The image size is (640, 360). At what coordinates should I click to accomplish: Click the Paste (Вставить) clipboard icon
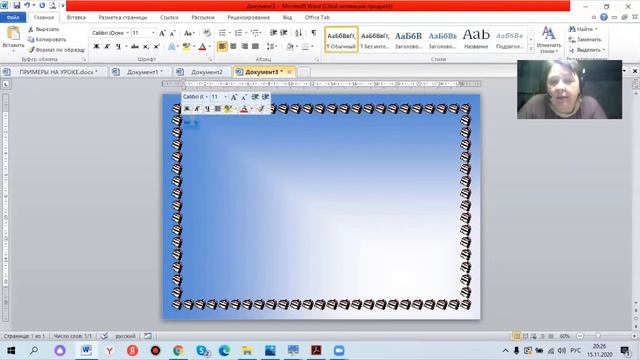[x=13, y=34]
